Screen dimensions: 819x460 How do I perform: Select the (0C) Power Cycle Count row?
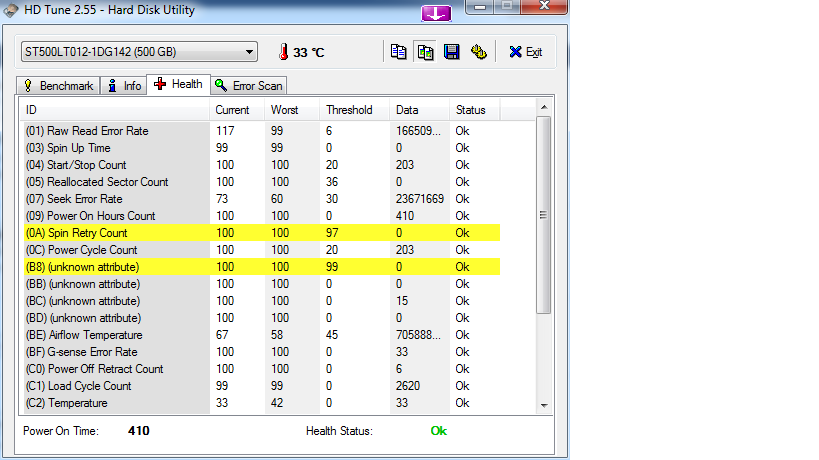[260, 250]
